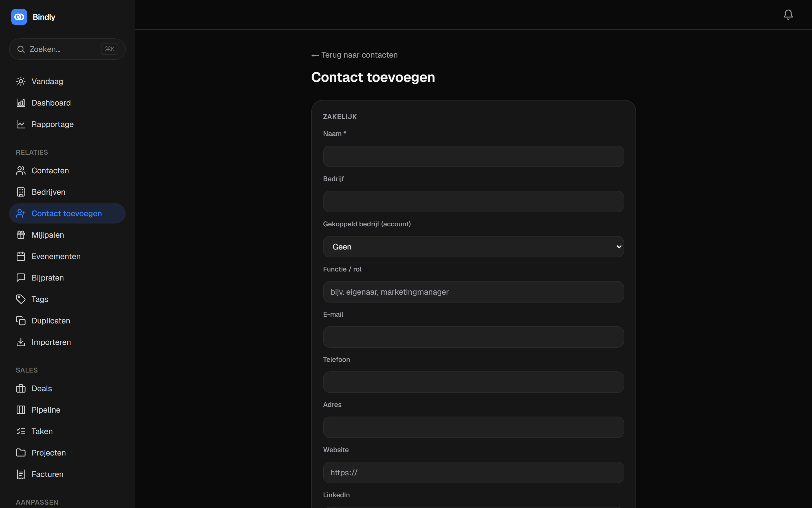Click the Pipeline columns icon
Screen dimensions: 812x508
[x=21, y=410]
